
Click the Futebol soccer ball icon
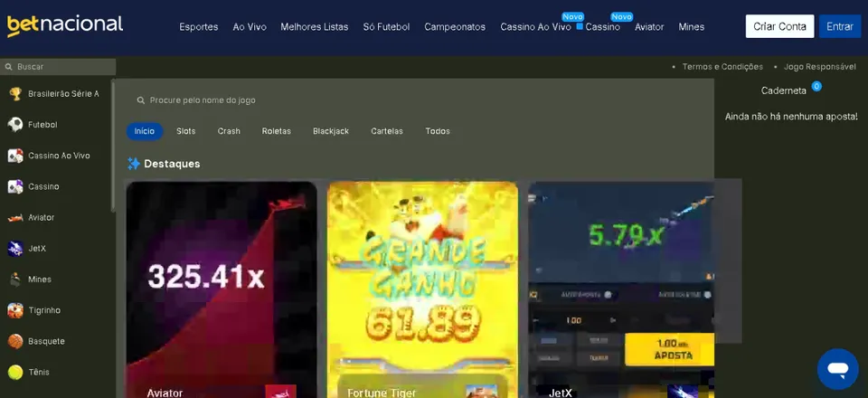point(15,125)
